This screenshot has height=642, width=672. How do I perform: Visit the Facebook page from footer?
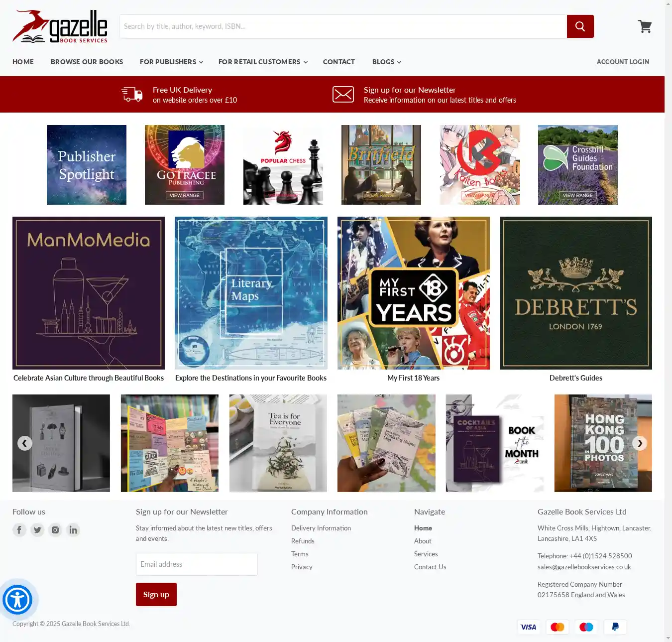pos(19,530)
